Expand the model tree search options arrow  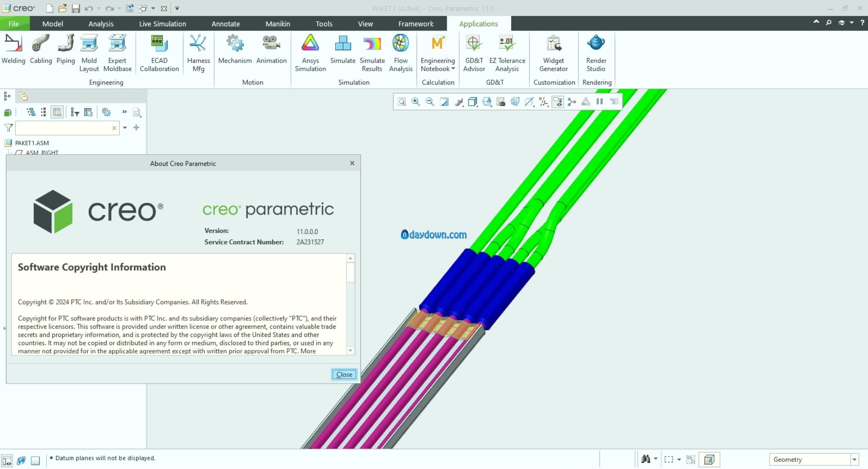tap(125, 128)
